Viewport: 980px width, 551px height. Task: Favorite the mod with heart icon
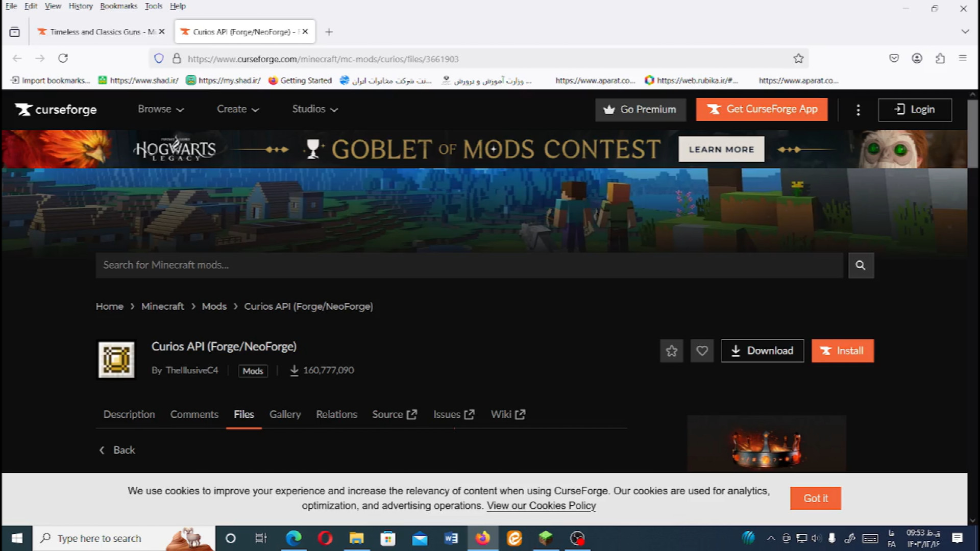point(702,351)
